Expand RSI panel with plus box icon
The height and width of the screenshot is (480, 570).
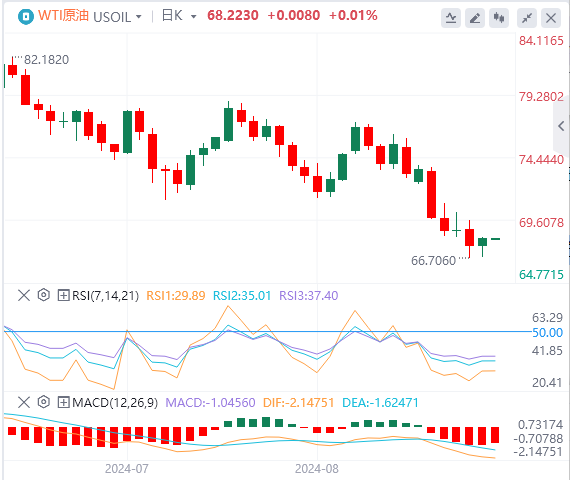point(63,295)
